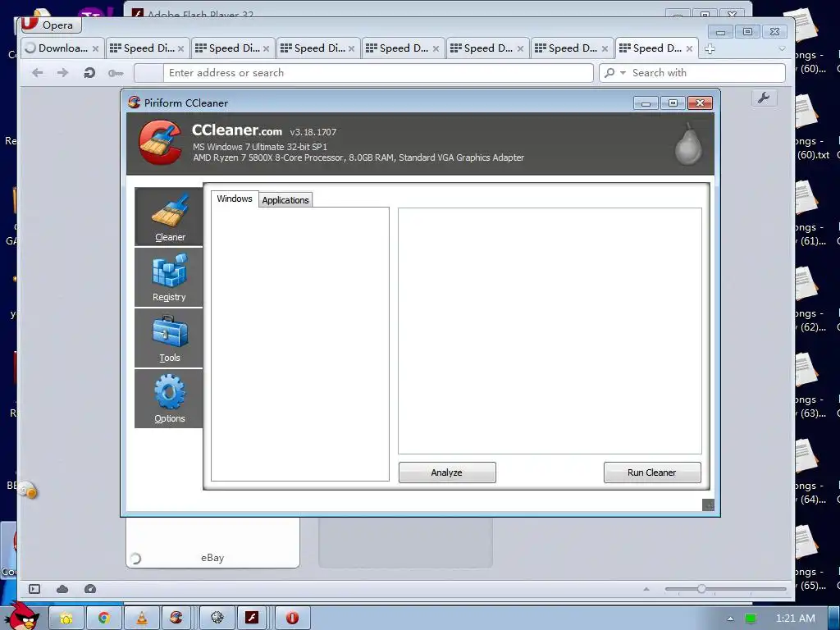Click the small up arrow beside the zoom slider

tap(646, 589)
